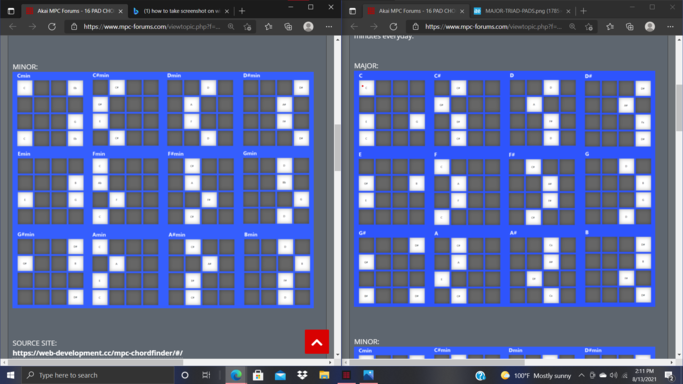
Task: Open Dropbox from the taskbar
Action: (x=302, y=375)
